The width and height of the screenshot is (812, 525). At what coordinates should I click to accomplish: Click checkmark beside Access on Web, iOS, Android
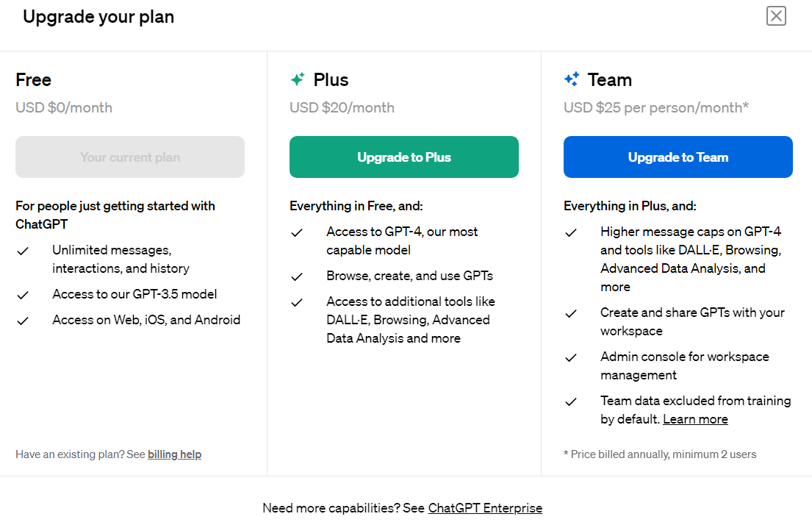click(x=23, y=321)
